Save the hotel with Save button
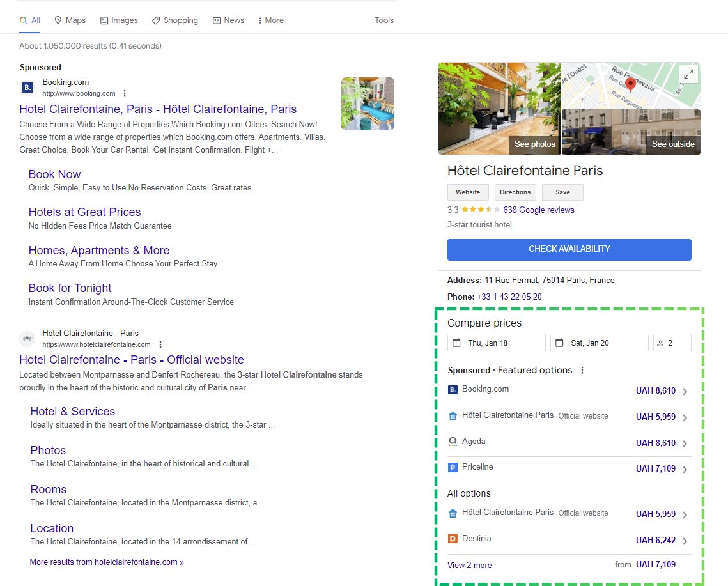The image size is (728, 586). [562, 192]
